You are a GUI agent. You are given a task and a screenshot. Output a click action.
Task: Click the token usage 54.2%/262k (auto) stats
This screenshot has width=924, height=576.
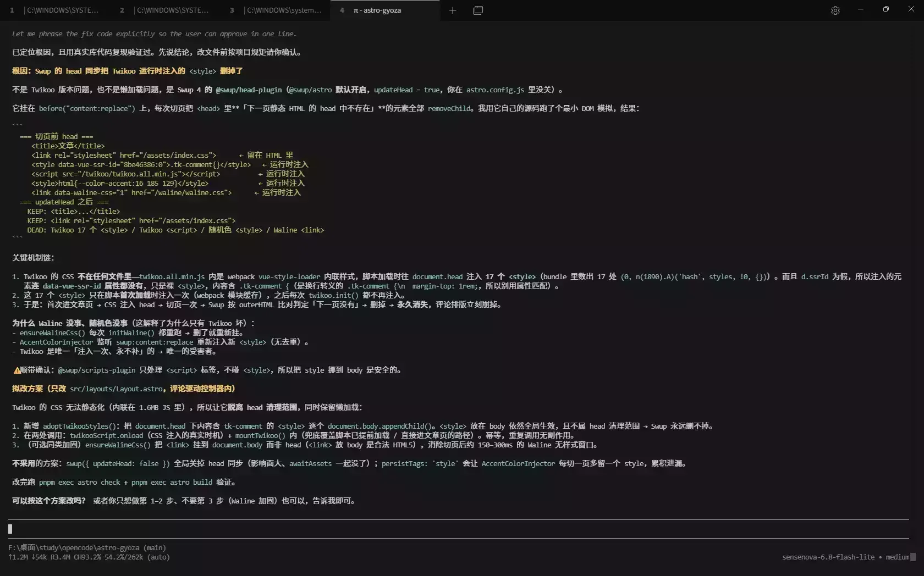point(137,557)
